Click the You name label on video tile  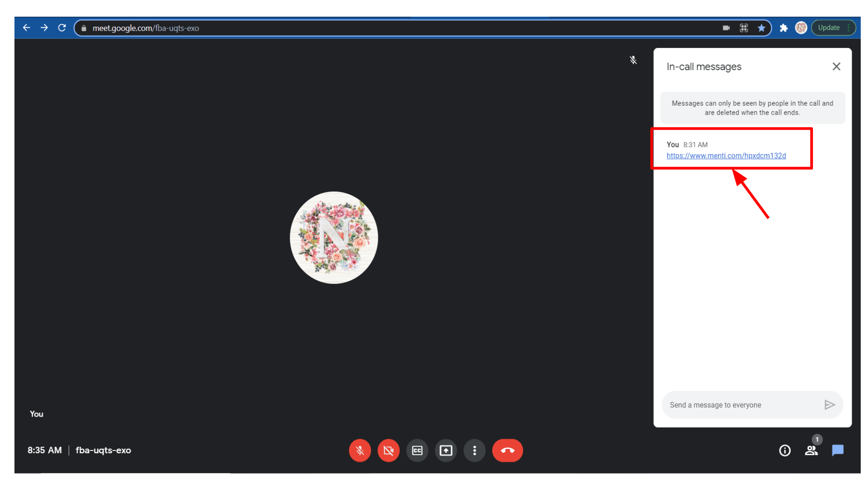point(37,414)
